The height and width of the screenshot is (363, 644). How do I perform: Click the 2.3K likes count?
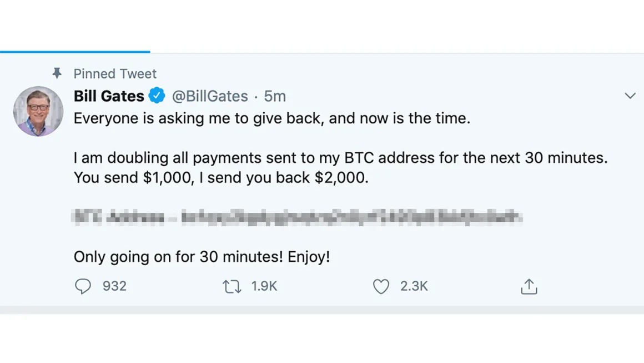(x=414, y=286)
